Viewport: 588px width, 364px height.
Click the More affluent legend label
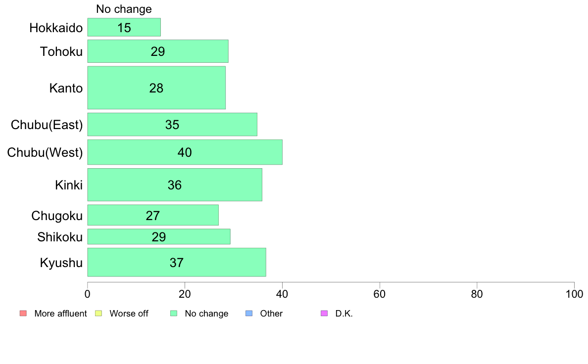click(x=60, y=314)
